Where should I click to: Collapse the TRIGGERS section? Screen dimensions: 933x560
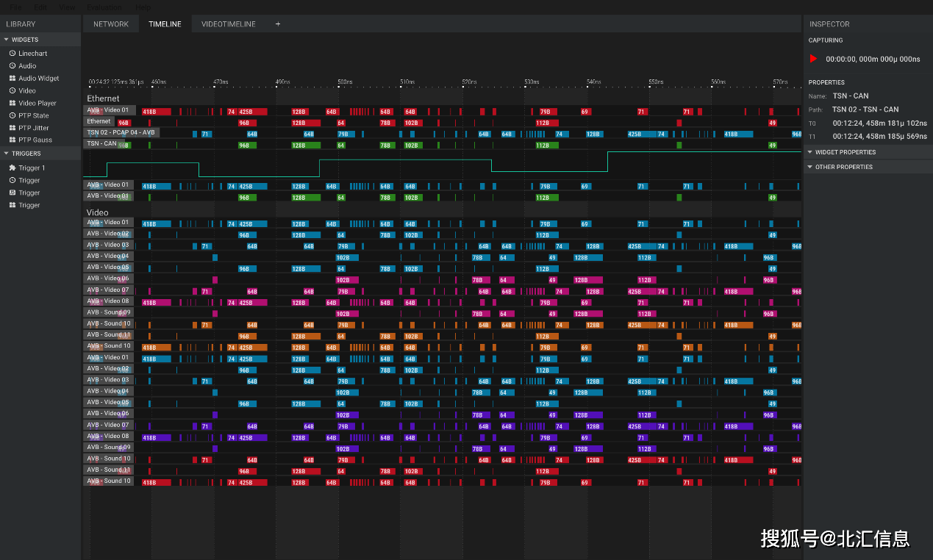coord(7,154)
